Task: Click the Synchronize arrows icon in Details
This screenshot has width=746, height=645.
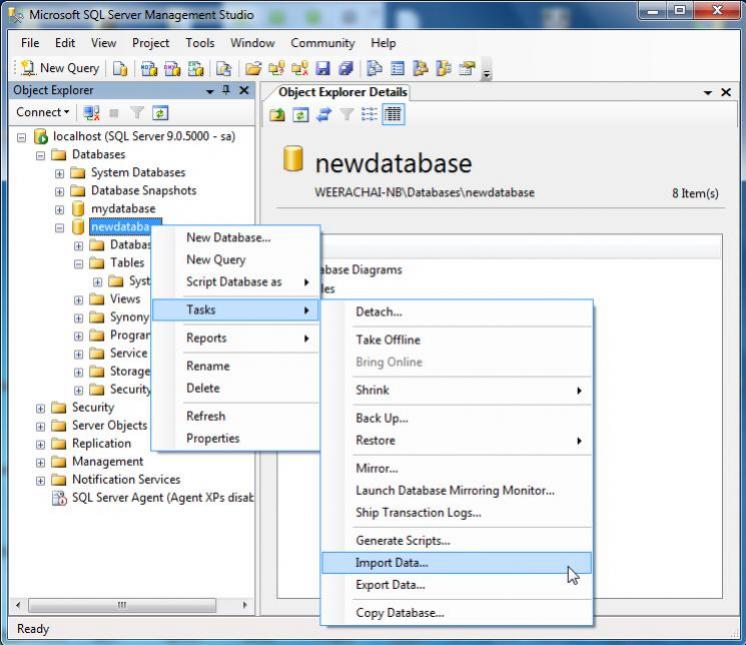Action: pyautogui.click(x=324, y=115)
